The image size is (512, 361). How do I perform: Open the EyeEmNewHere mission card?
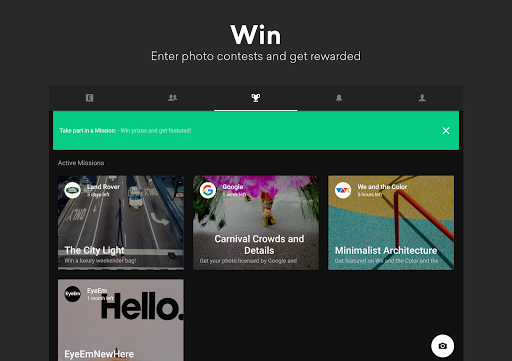coord(121,320)
